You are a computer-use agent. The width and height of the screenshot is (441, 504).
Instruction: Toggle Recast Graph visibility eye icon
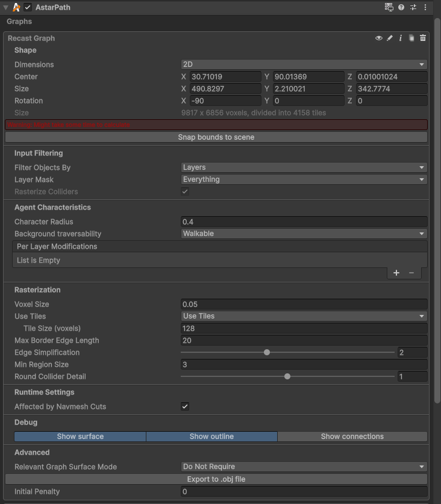(x=379, y=38)
